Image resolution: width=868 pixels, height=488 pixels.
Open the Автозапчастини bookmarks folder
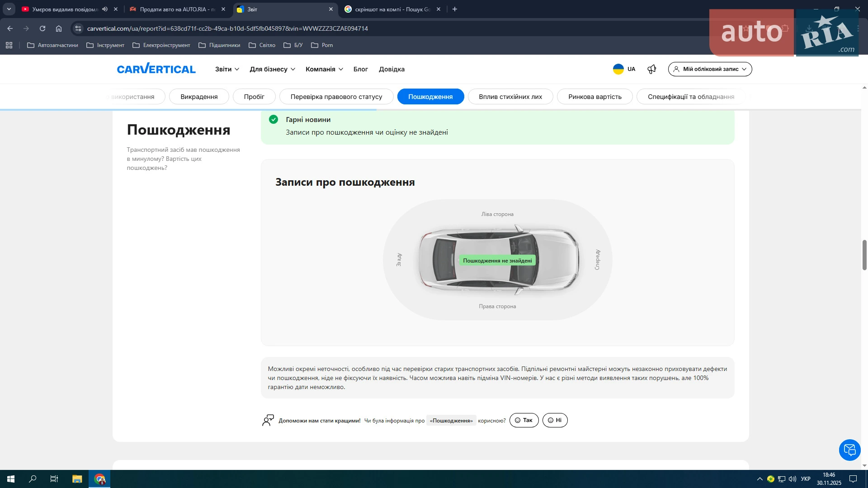click(52, 45)
